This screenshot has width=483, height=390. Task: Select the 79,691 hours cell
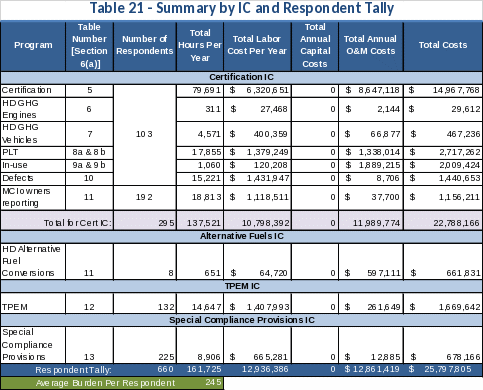coord(200,90)
